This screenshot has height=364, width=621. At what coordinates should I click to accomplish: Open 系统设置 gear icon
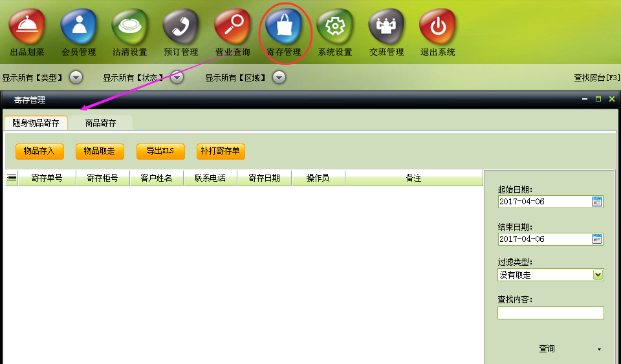click(335, 27)
